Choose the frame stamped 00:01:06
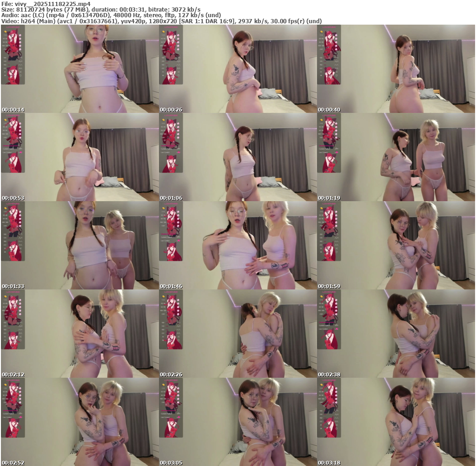This screenshot has width=476, height=466. click(x=238, y=157)
